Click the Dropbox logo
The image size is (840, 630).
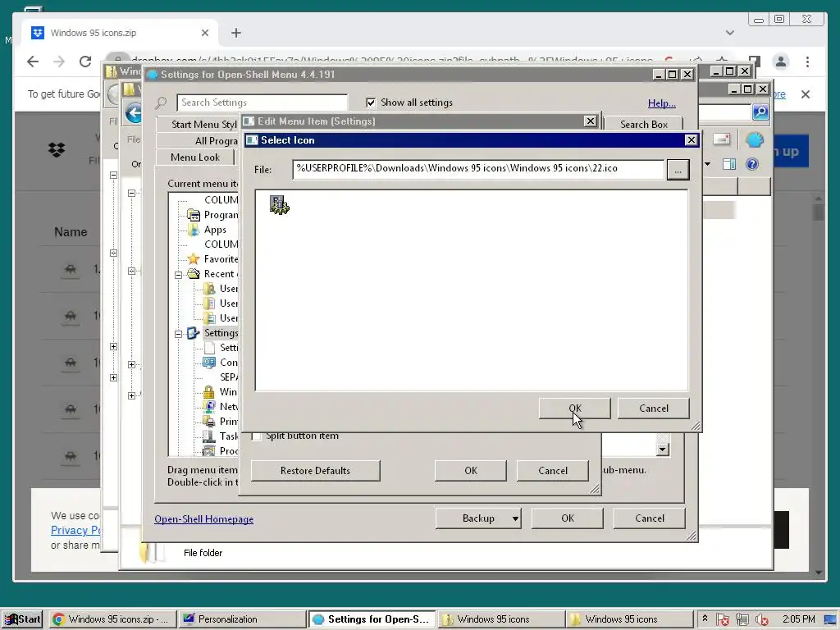point(57,149)
